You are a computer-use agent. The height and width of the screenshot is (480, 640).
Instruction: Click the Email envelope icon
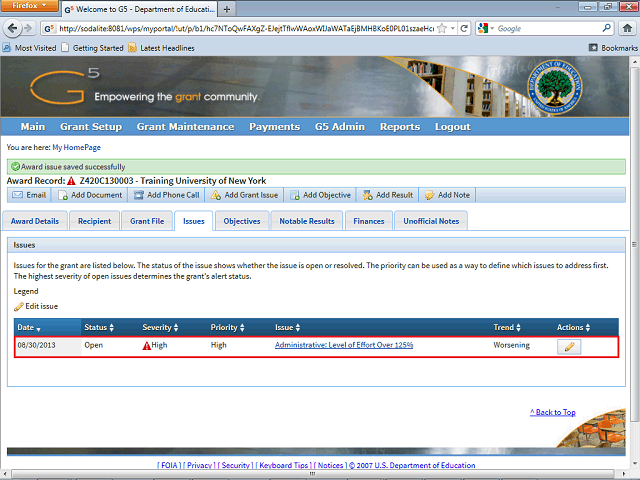coord(17,195)
